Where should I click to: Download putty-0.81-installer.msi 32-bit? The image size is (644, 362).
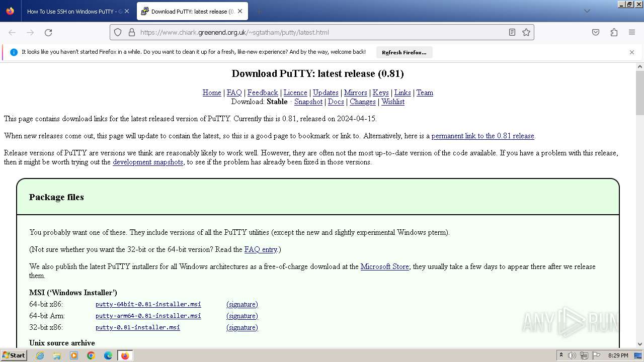(138, 327)
